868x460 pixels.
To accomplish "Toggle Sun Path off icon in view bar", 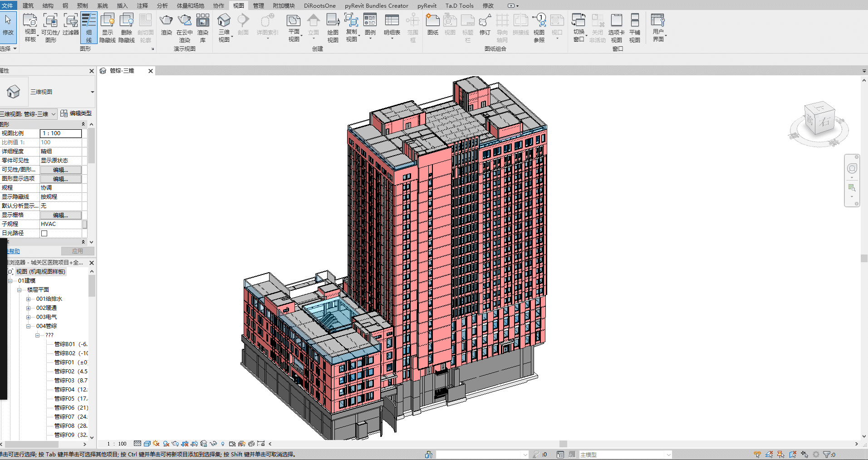I will click(156, 444).
